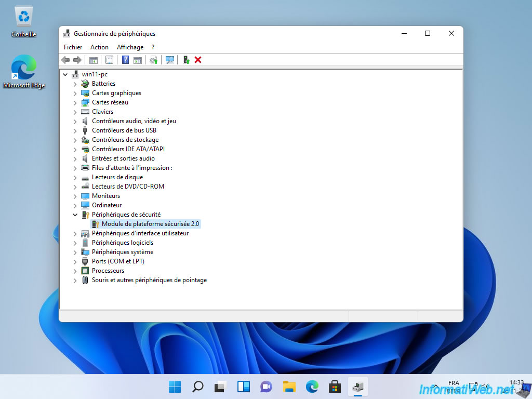Select Module de plateforme sécurisée 2.0
532x399 pixels.
[x=150, y=224]
